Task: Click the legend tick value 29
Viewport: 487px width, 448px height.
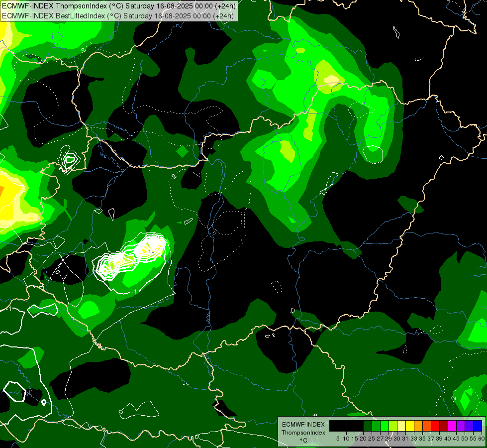Action: pyautogui.click(x=389, y=439)
